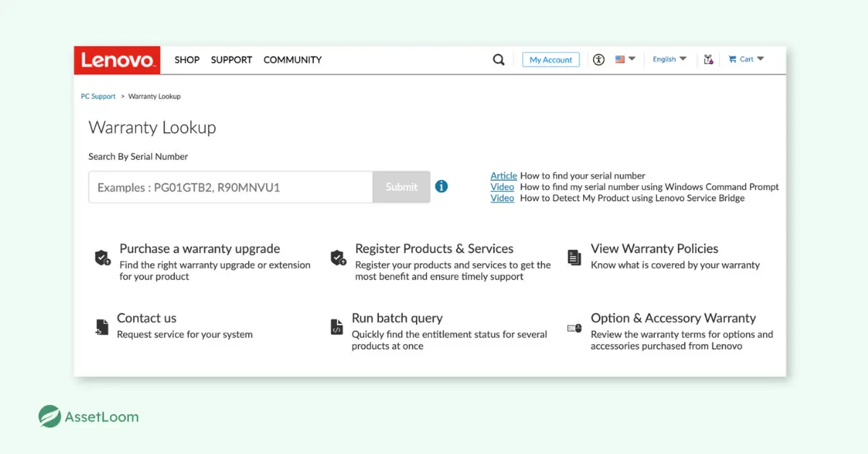Image resolution: width=868 pixels, height=454 pixels.
Task: Click the Lenovo logo
Action: 116,60
